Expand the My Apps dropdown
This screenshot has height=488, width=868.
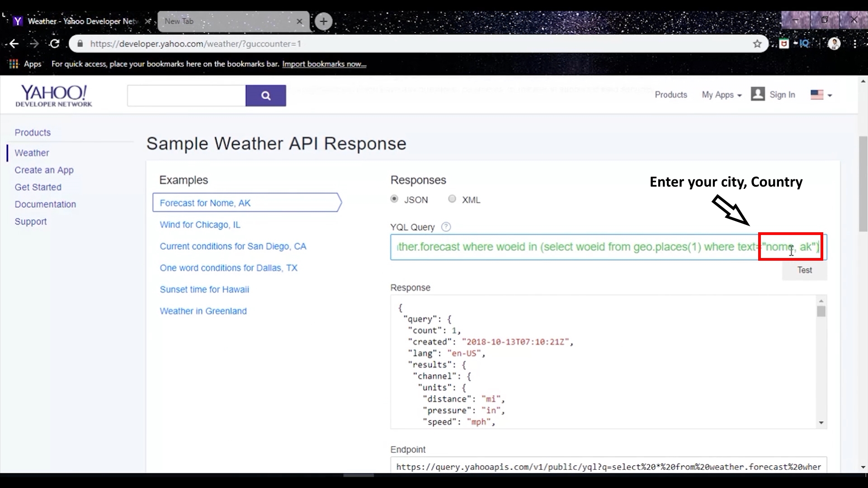pyautogui.click(x=722, y=95)
